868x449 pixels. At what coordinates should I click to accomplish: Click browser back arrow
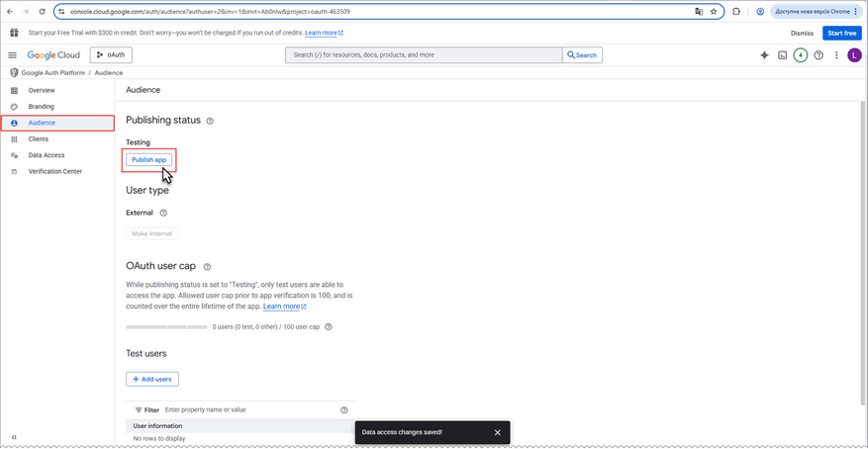click(10, 11)
